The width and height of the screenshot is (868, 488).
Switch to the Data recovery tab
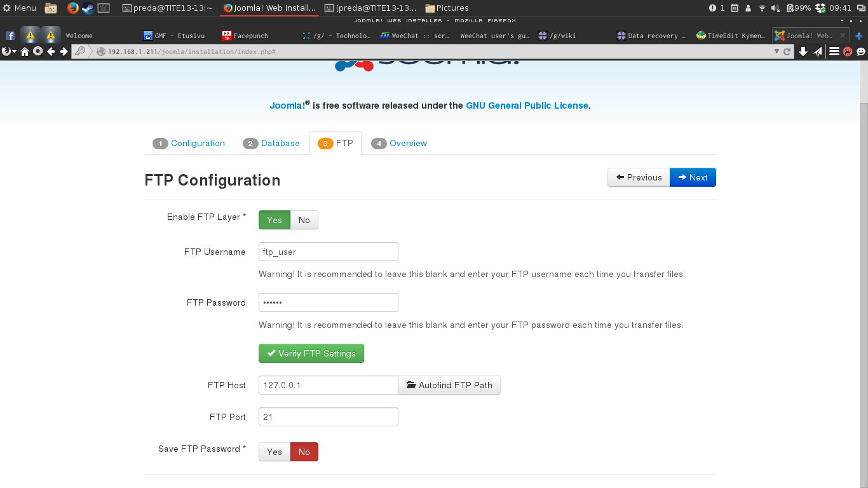pyautogui.click(x=652, y=36)
